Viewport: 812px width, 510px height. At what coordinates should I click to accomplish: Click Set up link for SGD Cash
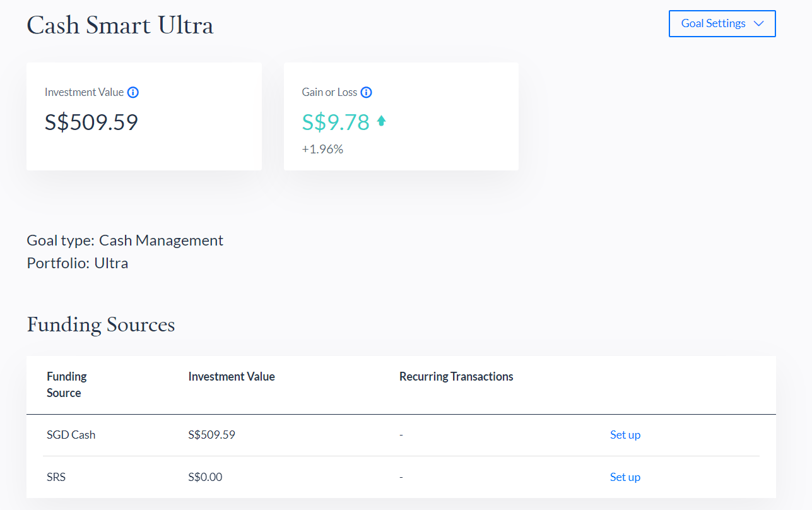point(625,435)
